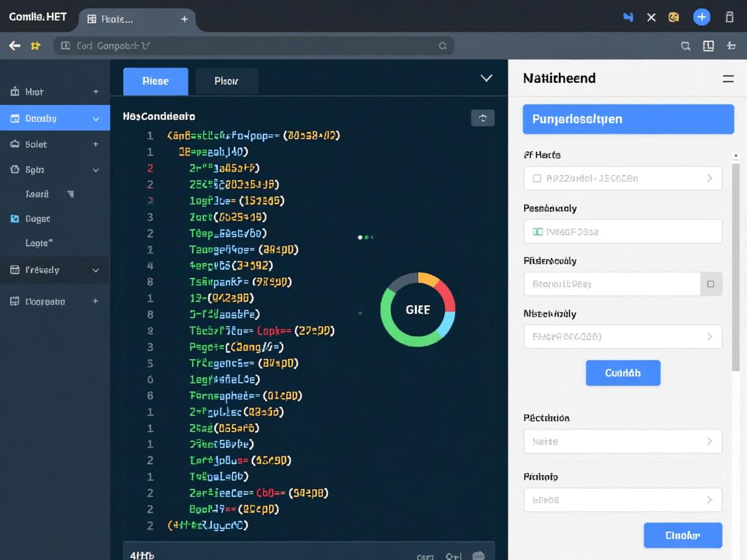Open a new tab with the plus icon
The width and height of the screenshot is (747, 560).
click(x=184, y=19)
